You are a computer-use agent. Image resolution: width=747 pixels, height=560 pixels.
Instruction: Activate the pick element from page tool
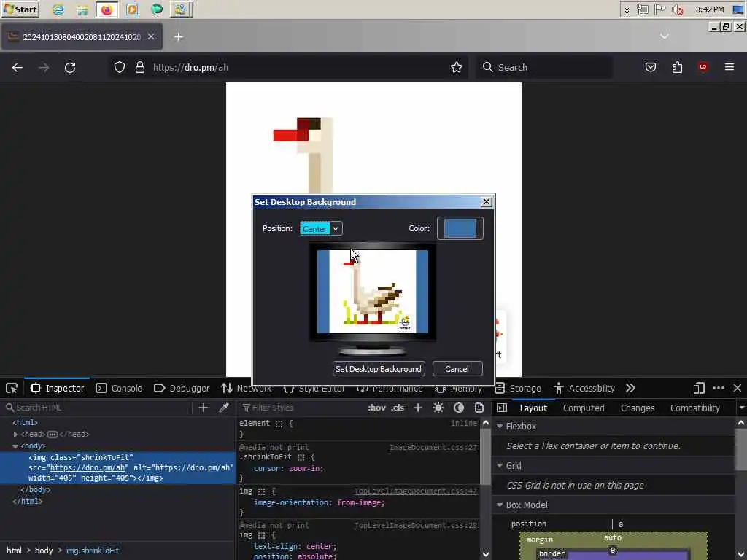[x=12, y=388]
